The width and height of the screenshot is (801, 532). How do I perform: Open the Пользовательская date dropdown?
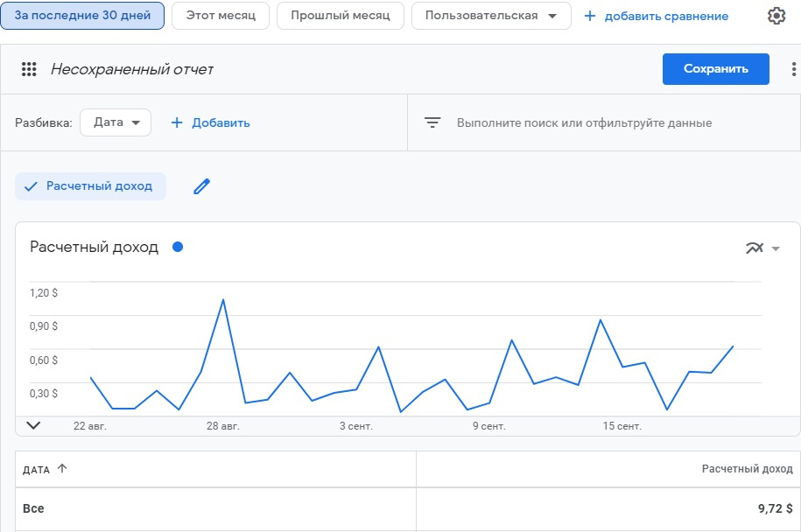point(490,16)
